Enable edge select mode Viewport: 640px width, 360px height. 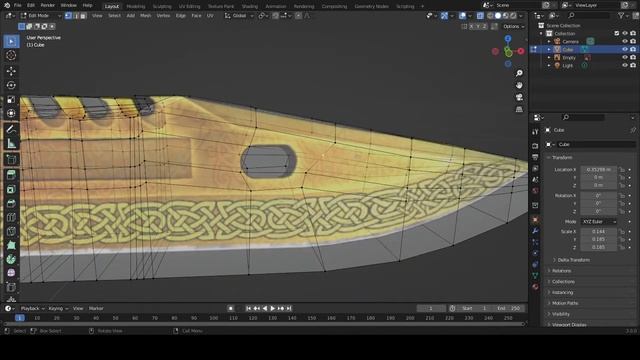pyautogui.click(x=76, y=16)
